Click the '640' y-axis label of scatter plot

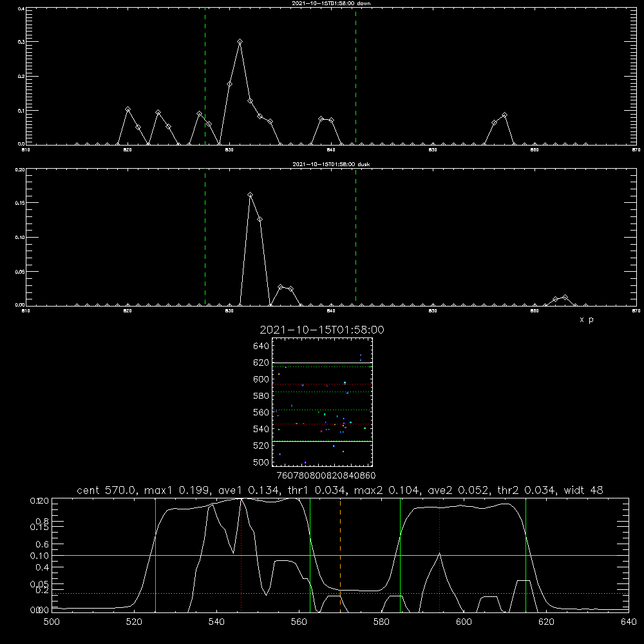(261, 346)
